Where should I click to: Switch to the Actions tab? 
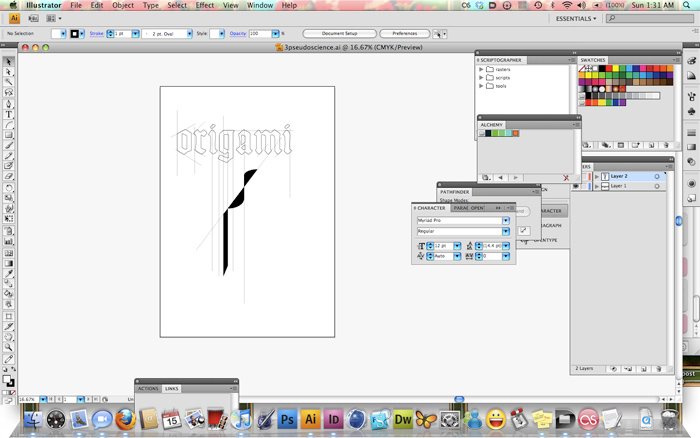pos(148,389)
